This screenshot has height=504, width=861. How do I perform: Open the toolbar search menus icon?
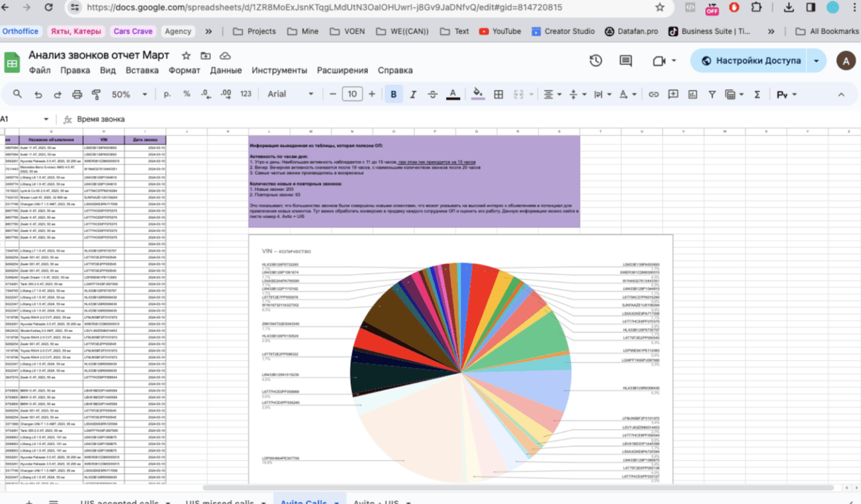tap(18, 94)
